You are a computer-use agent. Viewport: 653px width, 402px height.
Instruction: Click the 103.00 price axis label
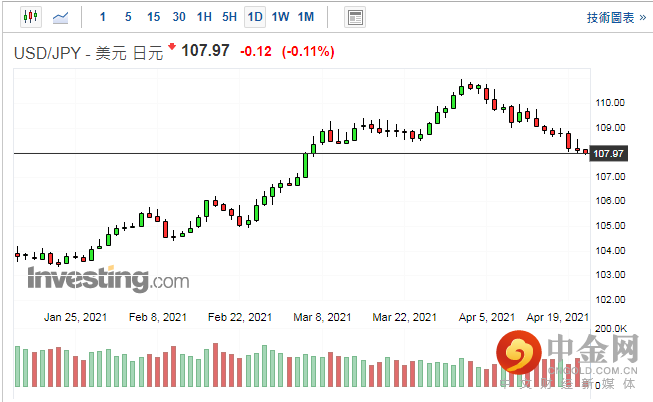tap(610, 275)
